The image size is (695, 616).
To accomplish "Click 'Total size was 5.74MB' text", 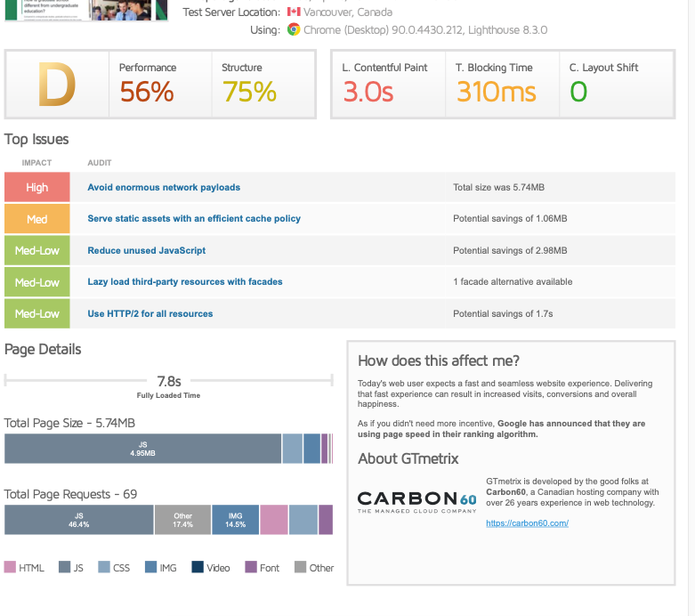I will 498,187.
